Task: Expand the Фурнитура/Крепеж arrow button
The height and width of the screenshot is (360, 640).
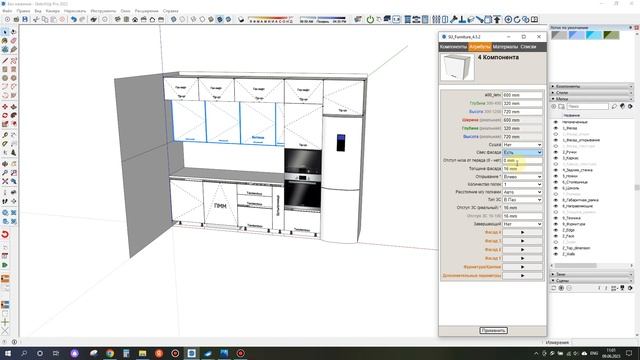Action: (x=522, y=267)
